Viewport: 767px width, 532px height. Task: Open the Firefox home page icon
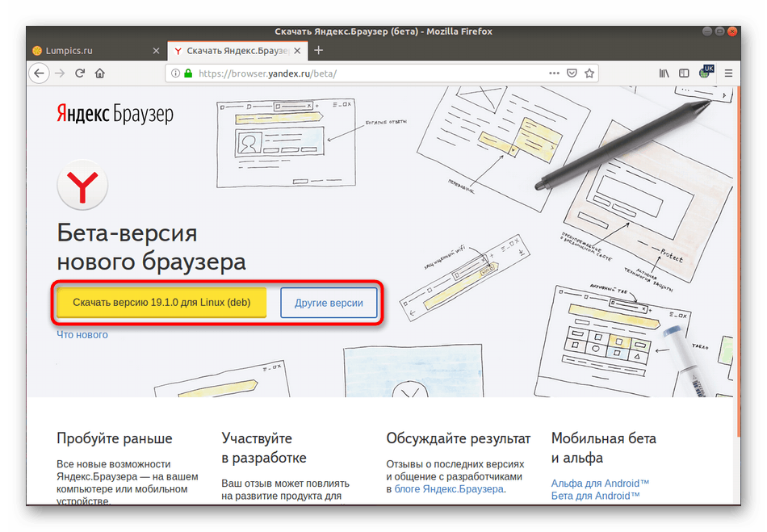point(100,73)
